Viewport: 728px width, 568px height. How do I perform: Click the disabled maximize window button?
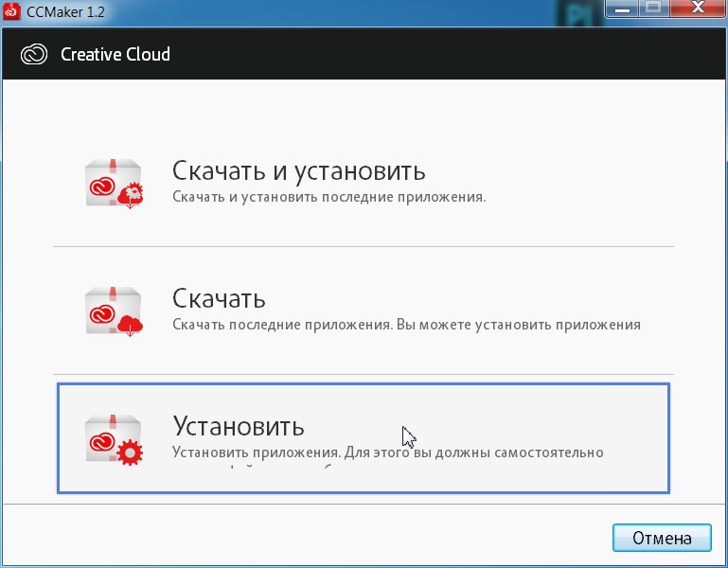654,9
